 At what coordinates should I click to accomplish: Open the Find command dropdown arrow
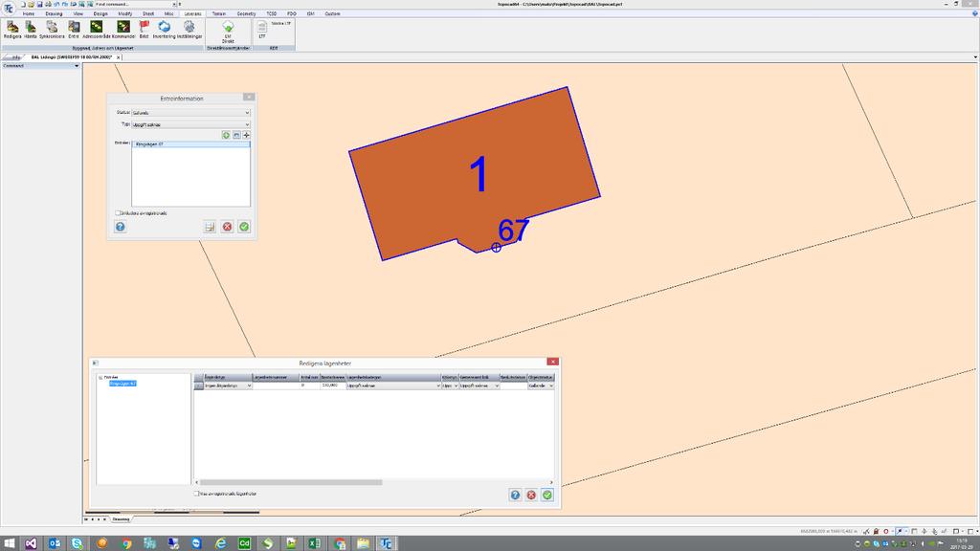[174, 5]
